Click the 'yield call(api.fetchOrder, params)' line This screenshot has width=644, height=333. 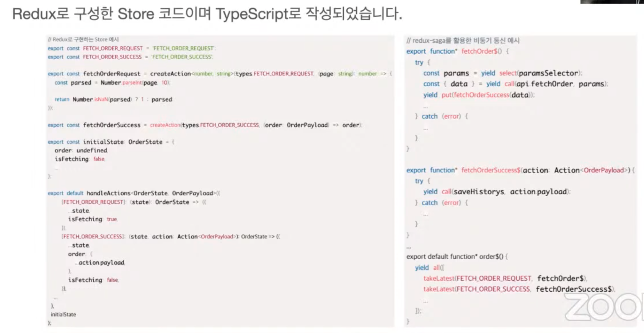click(x=515, y=84)
